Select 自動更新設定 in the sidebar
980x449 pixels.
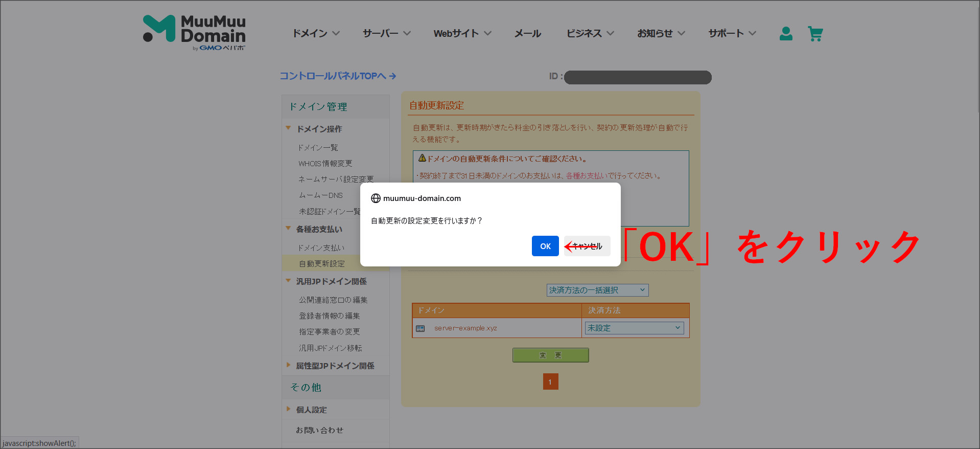tap(322, 263)
